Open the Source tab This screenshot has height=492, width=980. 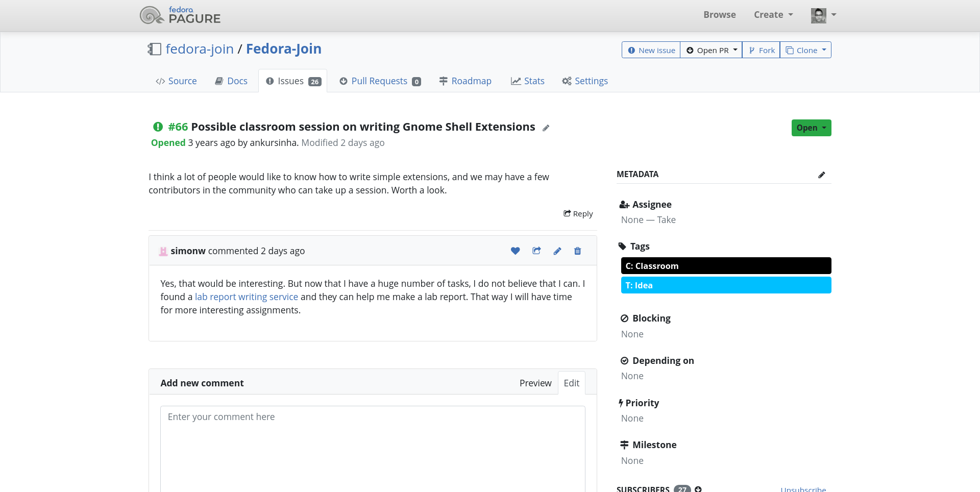click(176, 81)
